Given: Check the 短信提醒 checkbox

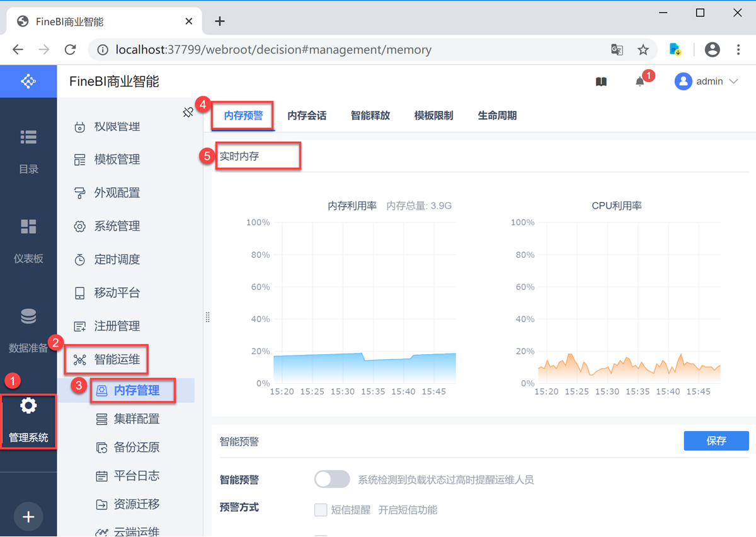Looking at the screenshot, I should click(x=321, y=509).
